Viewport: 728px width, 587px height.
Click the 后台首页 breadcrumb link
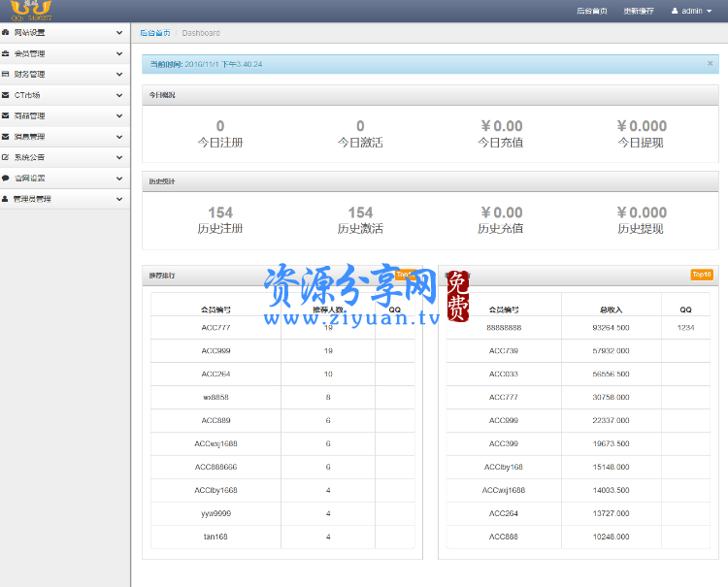point(154,33)
